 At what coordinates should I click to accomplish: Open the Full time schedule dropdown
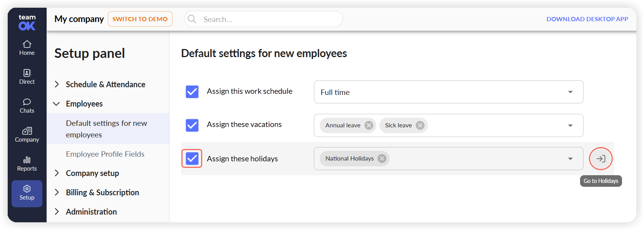coord(449,92)
